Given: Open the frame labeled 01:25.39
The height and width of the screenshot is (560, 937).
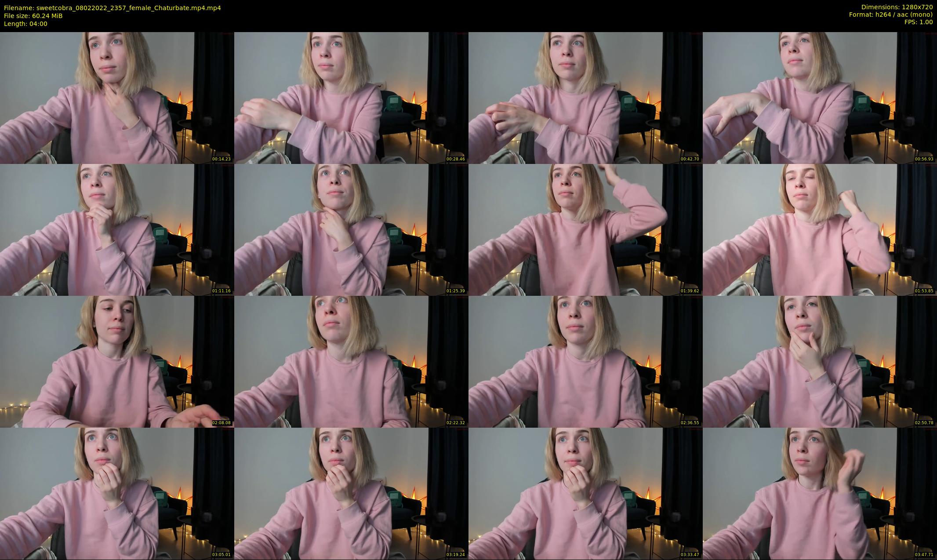Looking at the screenshot, I should 351,229.
